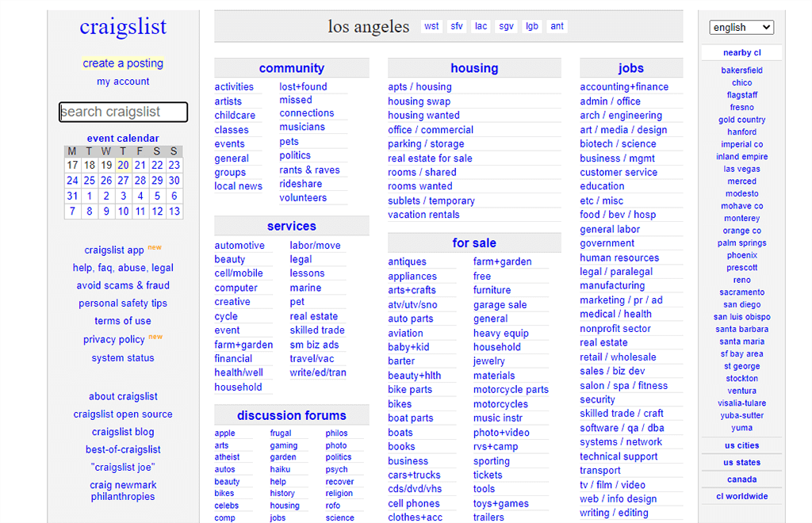Switch to the sgv sub-area tab
This screenshot has height=523, width=812.
click(506, 26)
